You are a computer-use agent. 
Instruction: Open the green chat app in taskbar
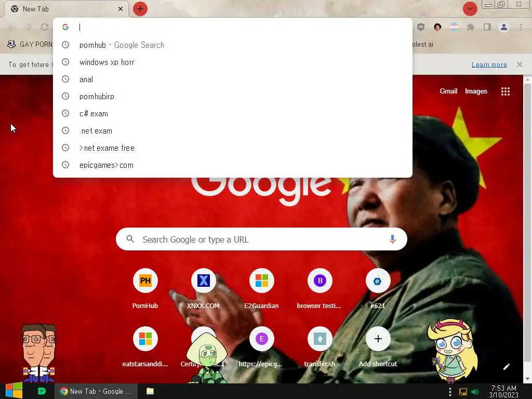42,391
